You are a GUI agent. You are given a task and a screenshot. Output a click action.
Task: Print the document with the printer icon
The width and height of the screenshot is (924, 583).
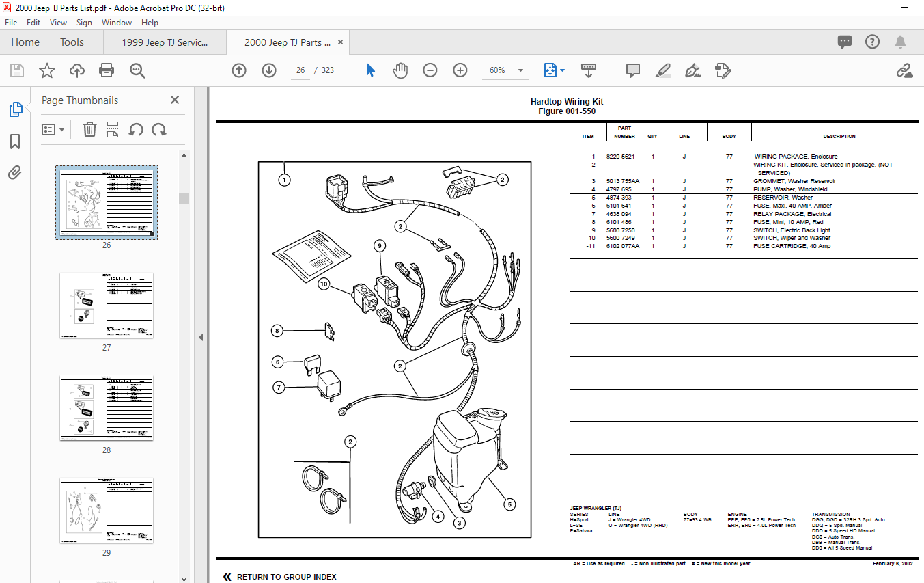click(x=107, y=70)
